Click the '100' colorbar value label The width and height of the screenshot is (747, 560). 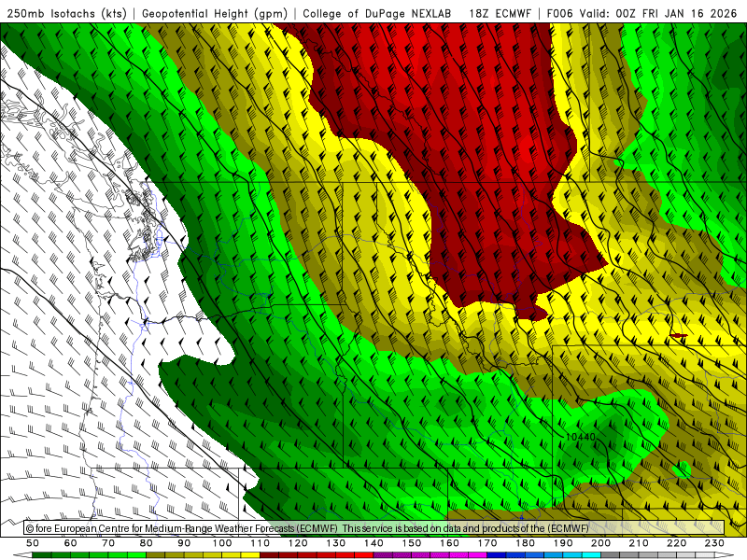(x=222, y=543)
